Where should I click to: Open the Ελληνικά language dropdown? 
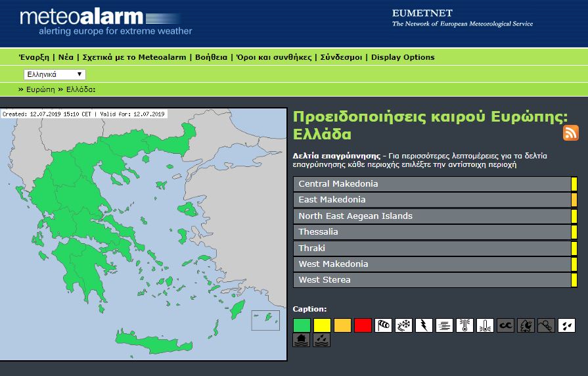[55, 74]
